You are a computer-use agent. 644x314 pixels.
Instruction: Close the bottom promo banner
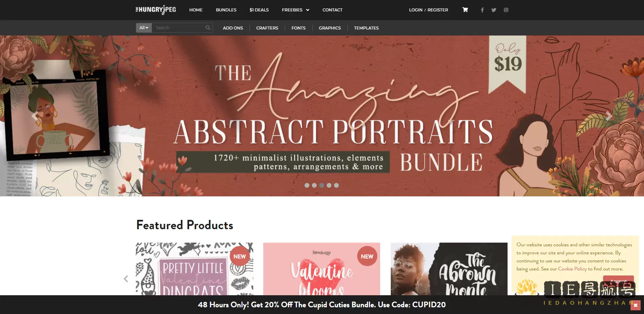point(635,305)
